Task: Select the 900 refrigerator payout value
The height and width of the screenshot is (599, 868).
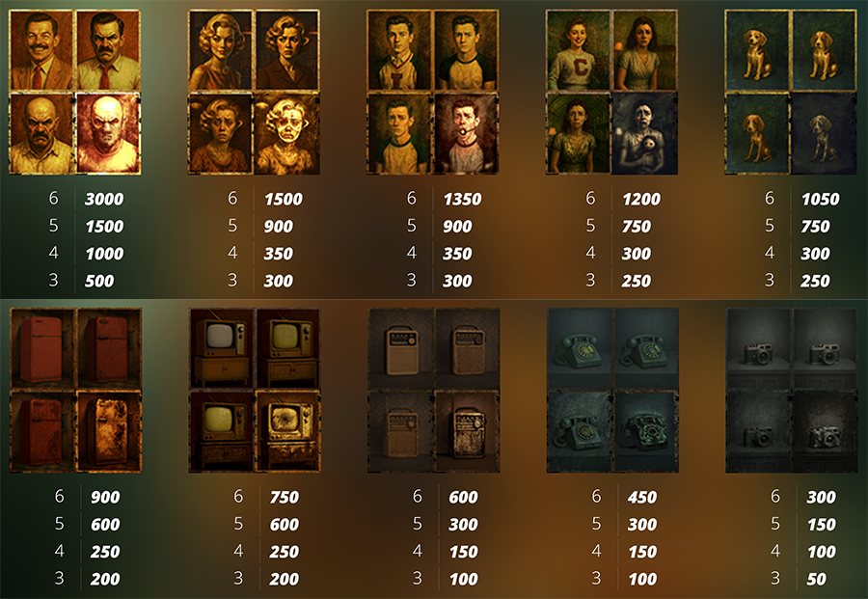Action: click(x=105, y=497)
